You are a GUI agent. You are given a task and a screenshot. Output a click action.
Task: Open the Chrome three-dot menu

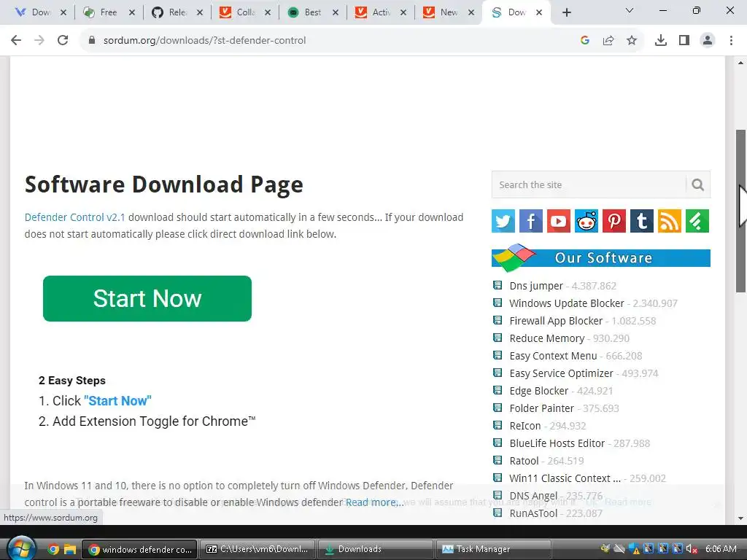[x=731, y=41]
